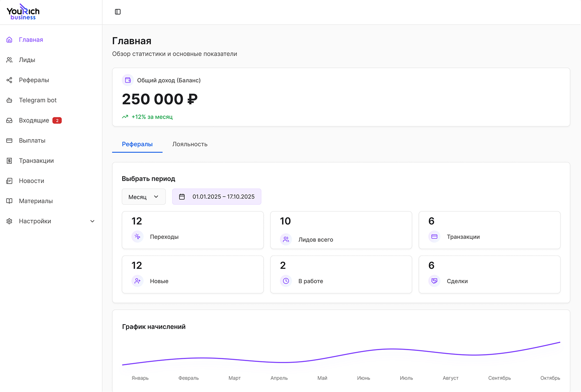Switch to the Лояльность tab
Screen dimensions: 581x392
tap(190, 144)
